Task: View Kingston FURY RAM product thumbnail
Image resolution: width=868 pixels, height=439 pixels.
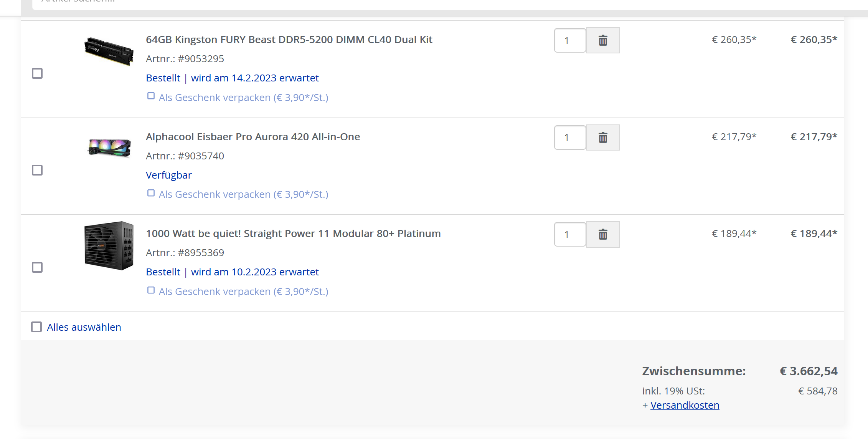Action: 109,51
